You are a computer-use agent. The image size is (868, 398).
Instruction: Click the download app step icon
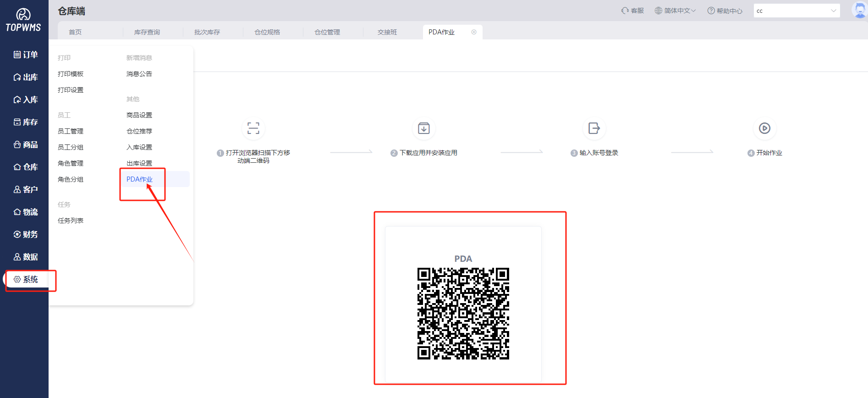pyautogui.click(x=424, y=128)
